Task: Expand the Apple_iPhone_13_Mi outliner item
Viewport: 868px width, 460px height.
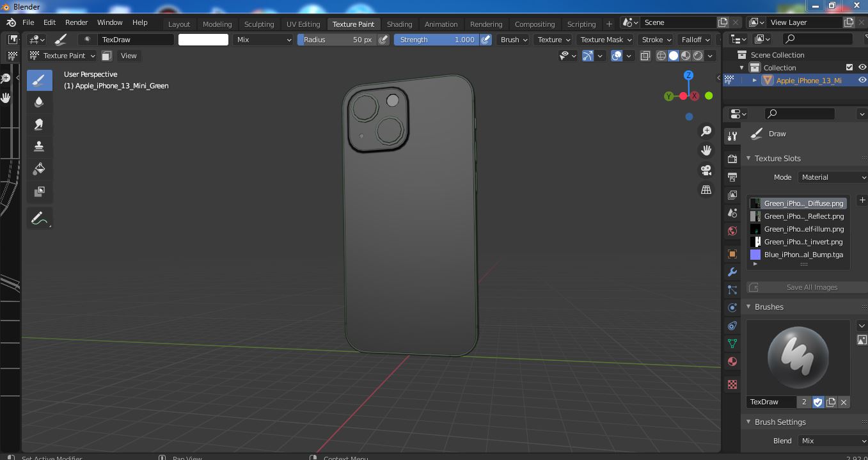Action: pyautogui.click(x=755, y=80)
